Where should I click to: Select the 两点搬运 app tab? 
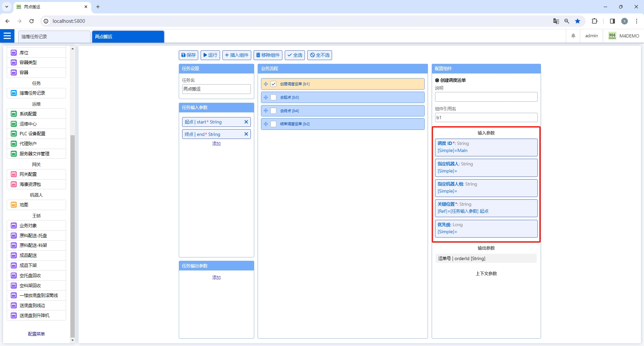point(128,37)
